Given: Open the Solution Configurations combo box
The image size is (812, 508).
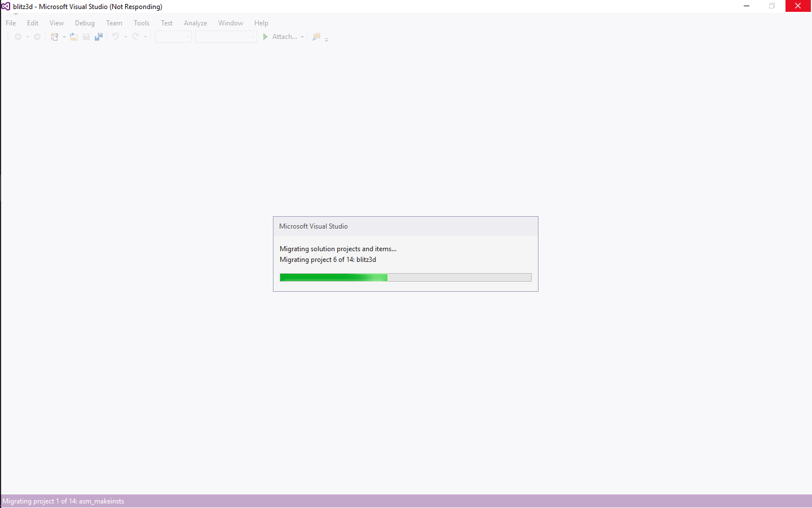Looking at the screenshot, I should [x=173, y=37].
